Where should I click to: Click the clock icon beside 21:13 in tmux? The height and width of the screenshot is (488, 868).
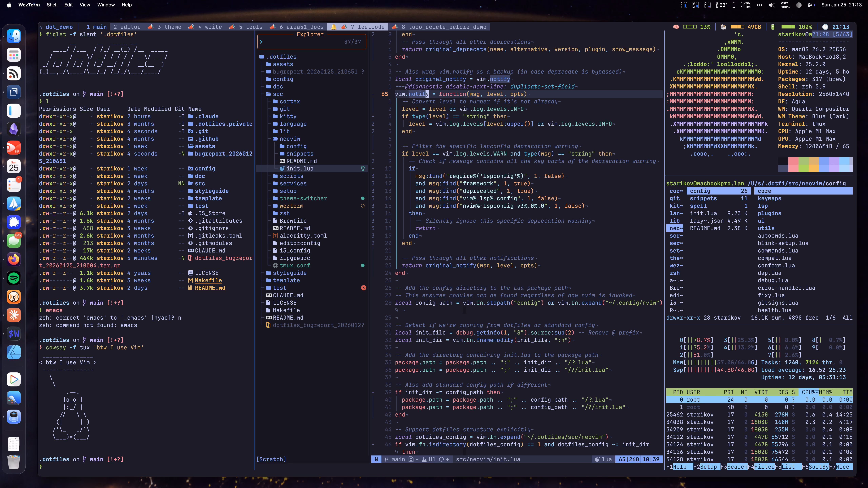pyautogui.click(x=825, y=27)
